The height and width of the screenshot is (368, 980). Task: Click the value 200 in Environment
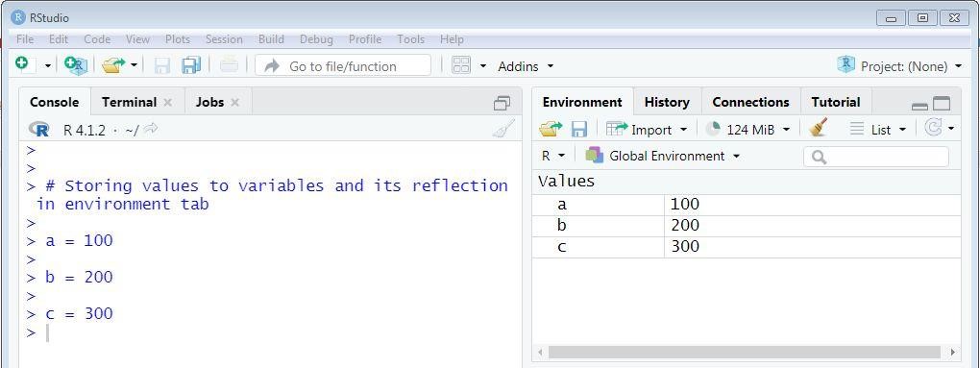[x=684, y=226]
